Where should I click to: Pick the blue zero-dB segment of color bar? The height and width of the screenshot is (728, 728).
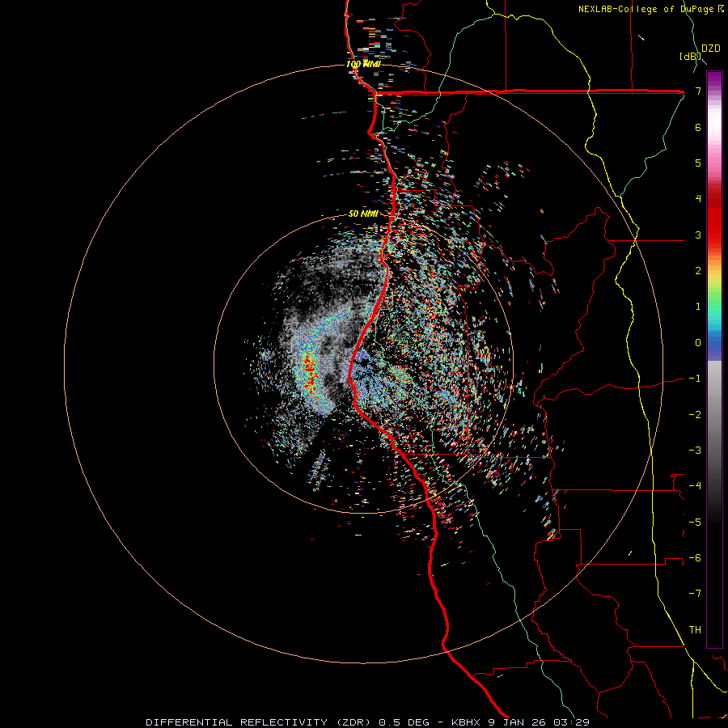[x=714, y=348]
